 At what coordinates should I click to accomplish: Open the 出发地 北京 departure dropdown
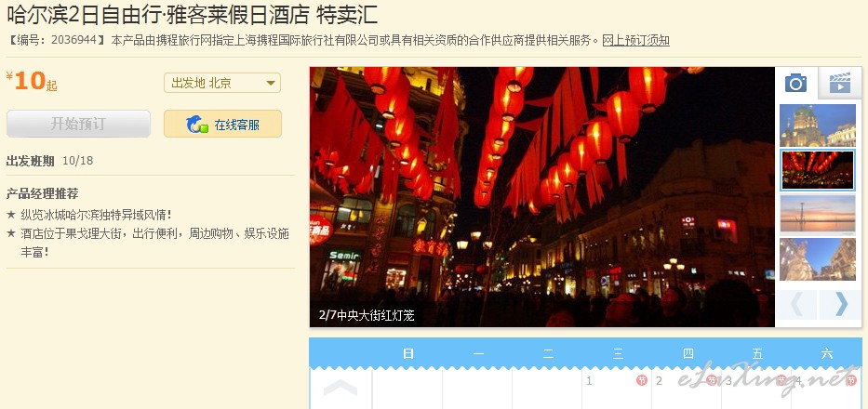coord(222,83)
